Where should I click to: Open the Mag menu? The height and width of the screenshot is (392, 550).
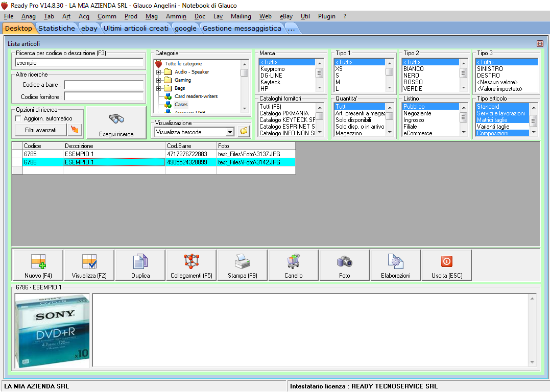(152, 16)
